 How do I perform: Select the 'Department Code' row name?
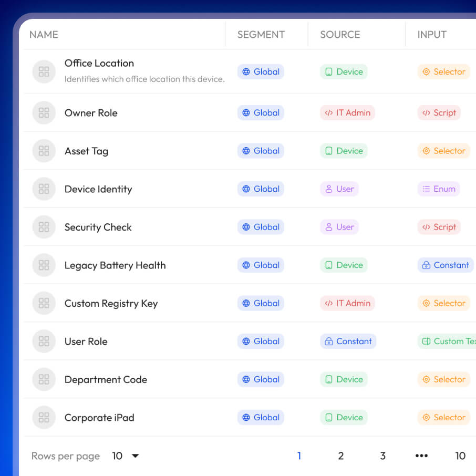click(106, 380)
